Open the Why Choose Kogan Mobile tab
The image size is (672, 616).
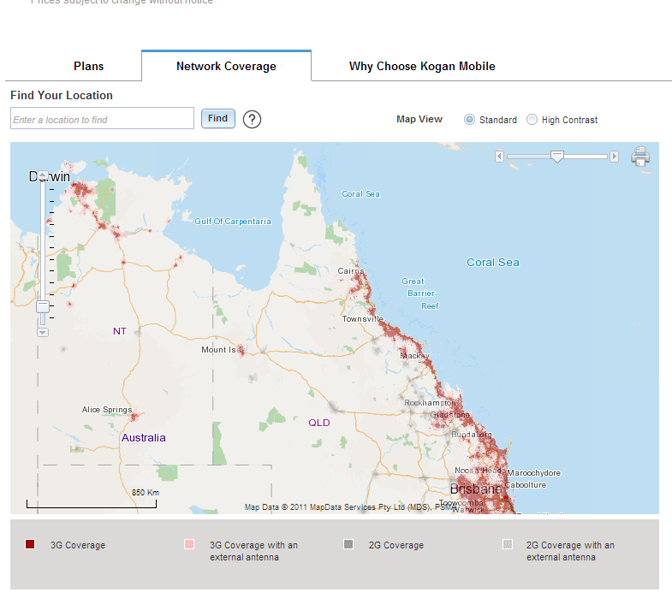(422, 67)
